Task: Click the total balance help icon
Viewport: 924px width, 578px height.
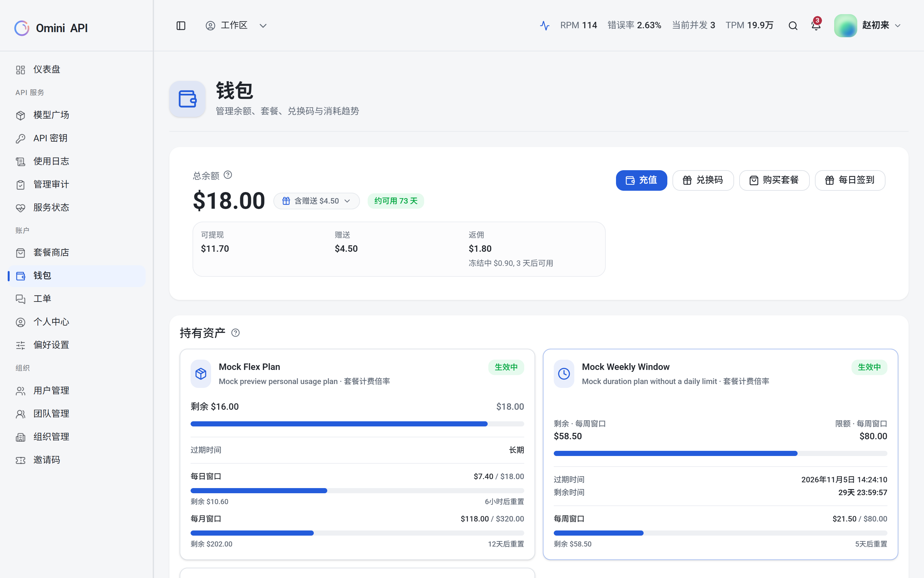Action: pos(228,175)
